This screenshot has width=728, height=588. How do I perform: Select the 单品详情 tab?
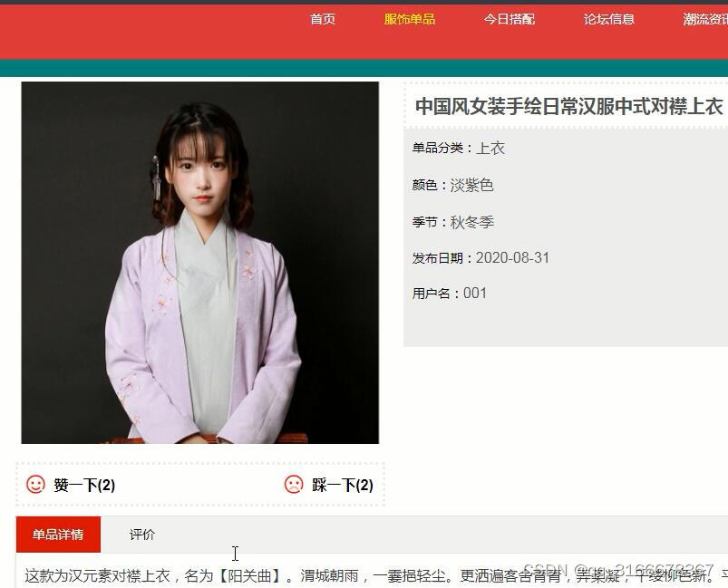pos(58,535)
